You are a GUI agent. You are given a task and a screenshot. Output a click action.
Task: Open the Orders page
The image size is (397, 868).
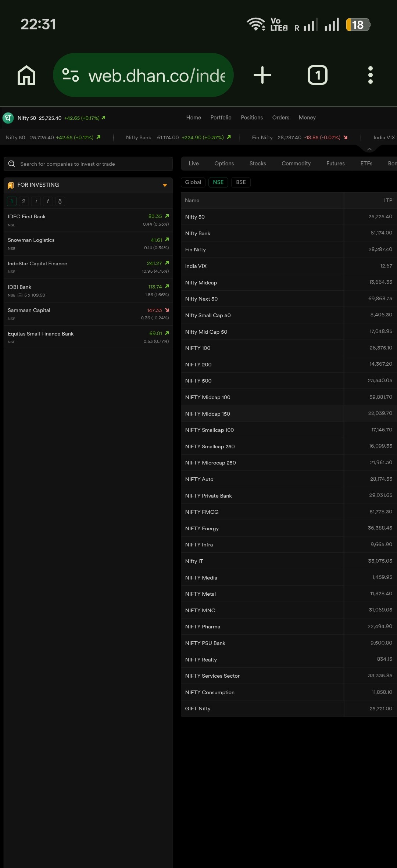pyautogui.click(x=280, y=118)
